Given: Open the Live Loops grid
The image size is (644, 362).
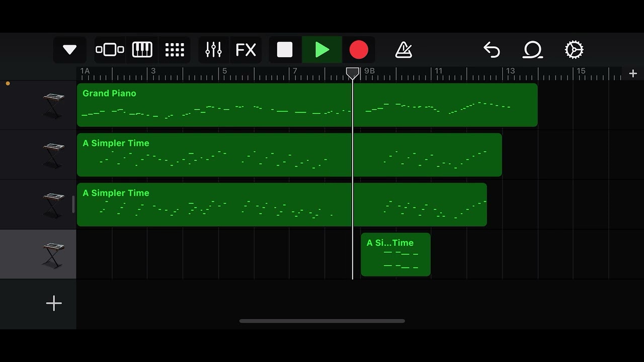Looking at the screenshot, I should [175, 50].
